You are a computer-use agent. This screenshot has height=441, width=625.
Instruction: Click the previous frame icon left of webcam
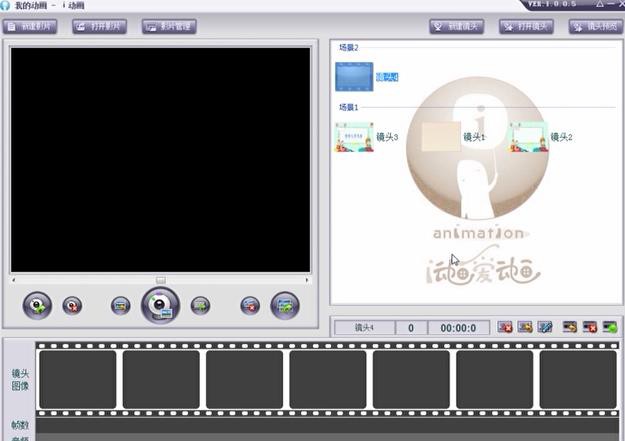tap(121, 306)
